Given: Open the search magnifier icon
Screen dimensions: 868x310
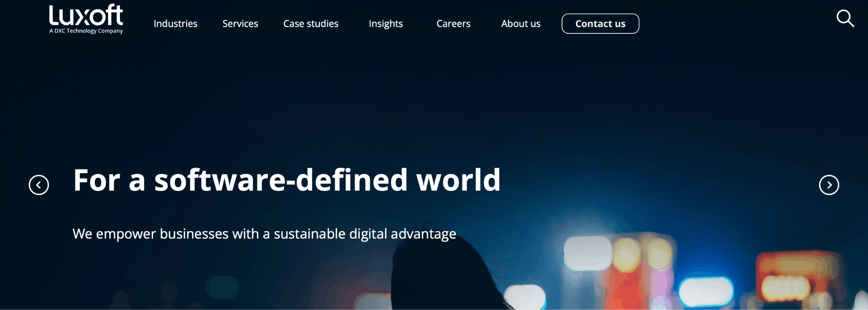Looking at the screenshot, I should click(845, 19).
